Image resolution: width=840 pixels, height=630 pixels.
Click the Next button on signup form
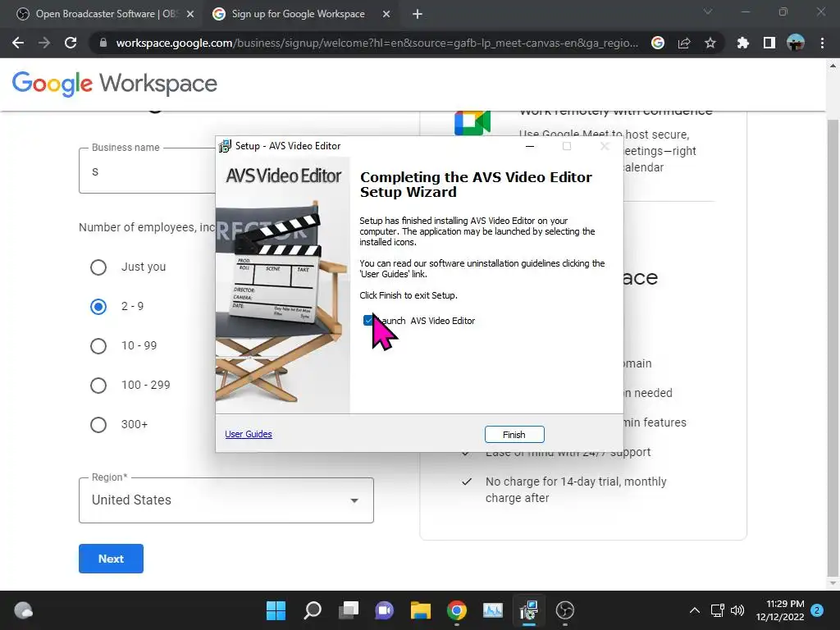111,559
